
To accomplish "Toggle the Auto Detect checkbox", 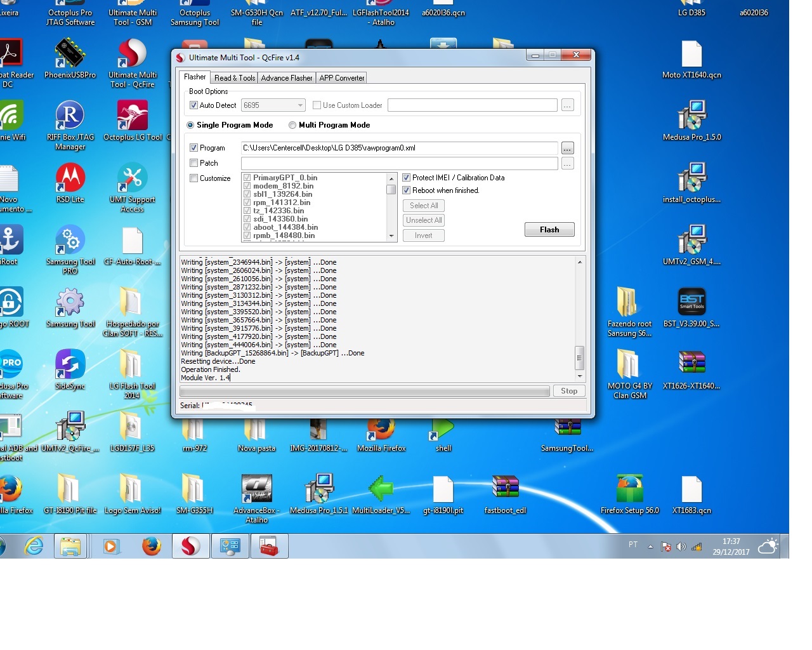I will point(194,105).
